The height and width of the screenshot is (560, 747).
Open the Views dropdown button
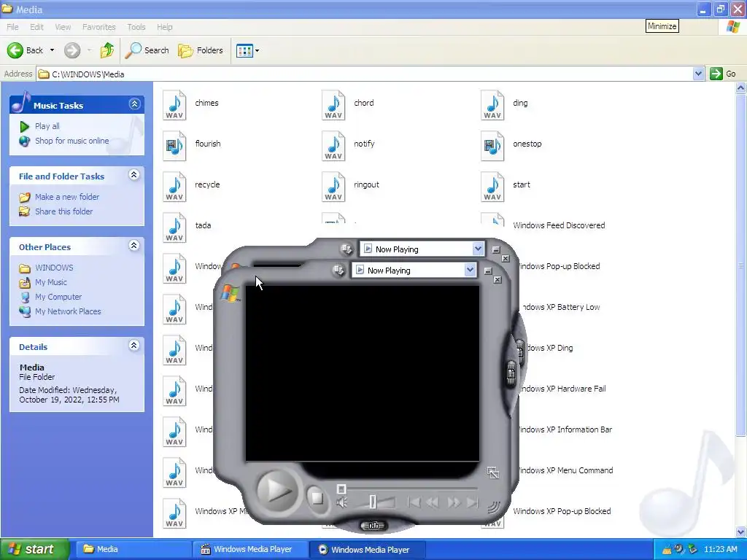click(248, 50)
